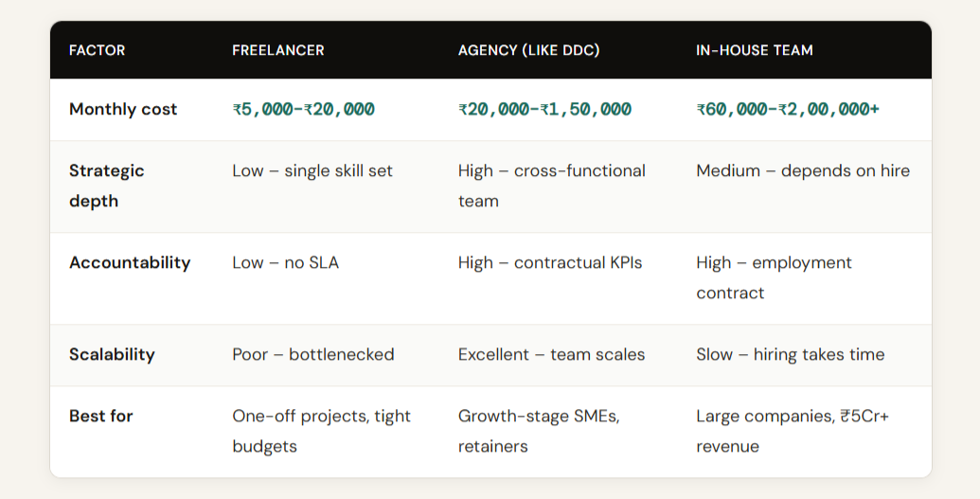Click the ₹5,000-₹20,000 freelancer price
This screenshot has width=980, height=499.
coord(303,110)
